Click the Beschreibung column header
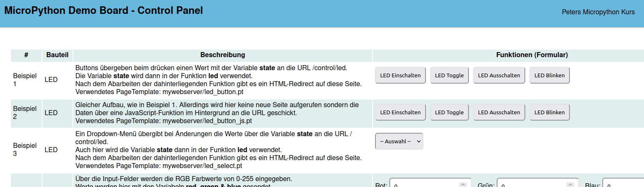The height and width of the screenshot is (187, 644). click(x=223, y=55)
